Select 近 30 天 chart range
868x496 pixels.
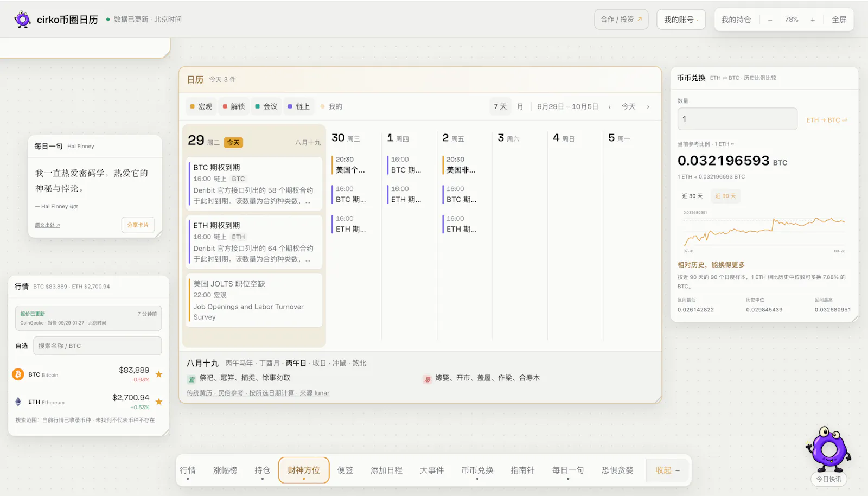[692, 196]
